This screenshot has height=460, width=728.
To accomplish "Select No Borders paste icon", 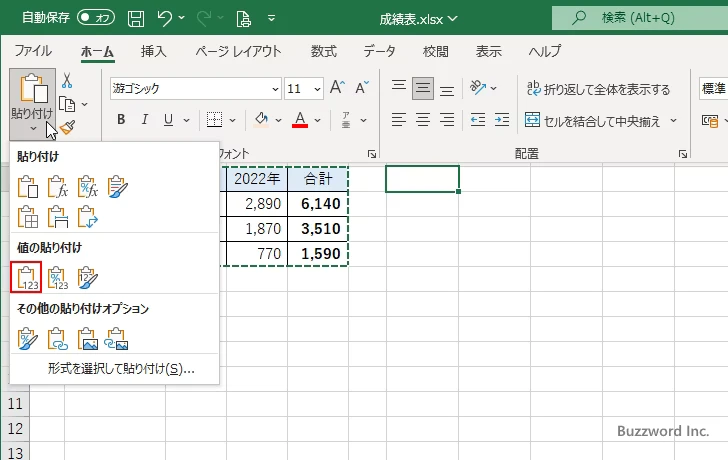I will (x=27, y=217).
